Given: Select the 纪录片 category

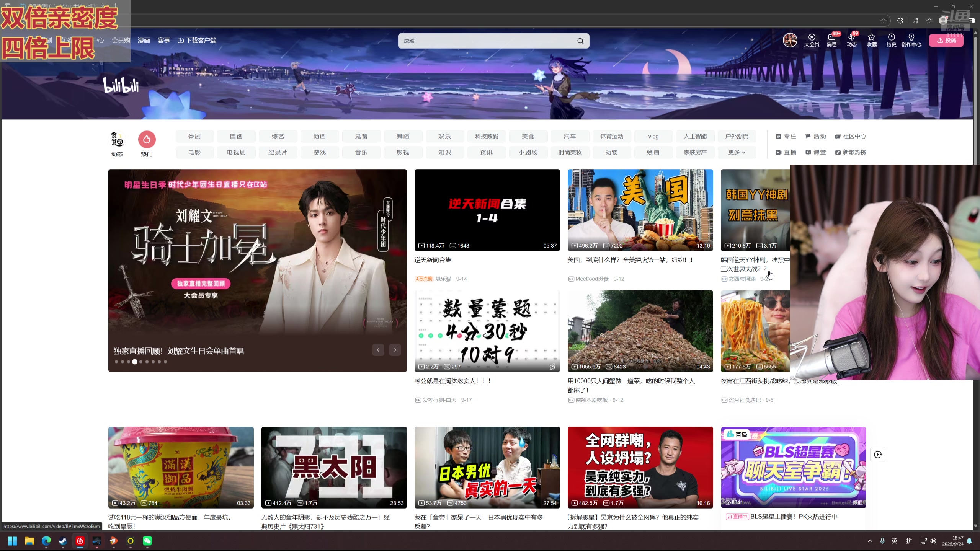Looking at the screenshot, I should (278, 152).
